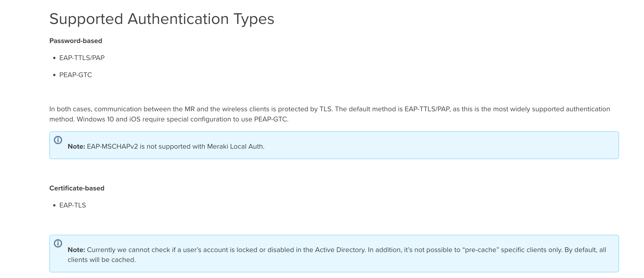Click bullet before PEAP-GTC
The height and width of the screenshot is (278, 644).
click(x=54, y=75)
